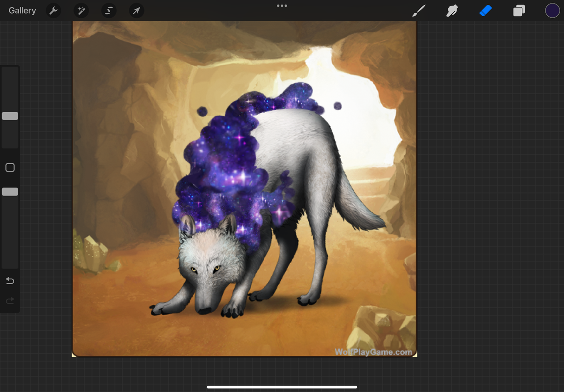Open the Actions wrench menu

tap(53, 11)
